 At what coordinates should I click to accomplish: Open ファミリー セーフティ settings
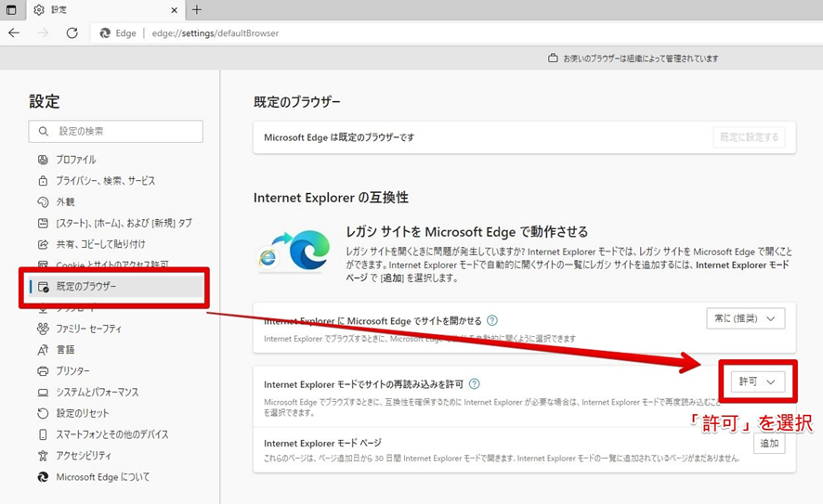coord(88,329)
